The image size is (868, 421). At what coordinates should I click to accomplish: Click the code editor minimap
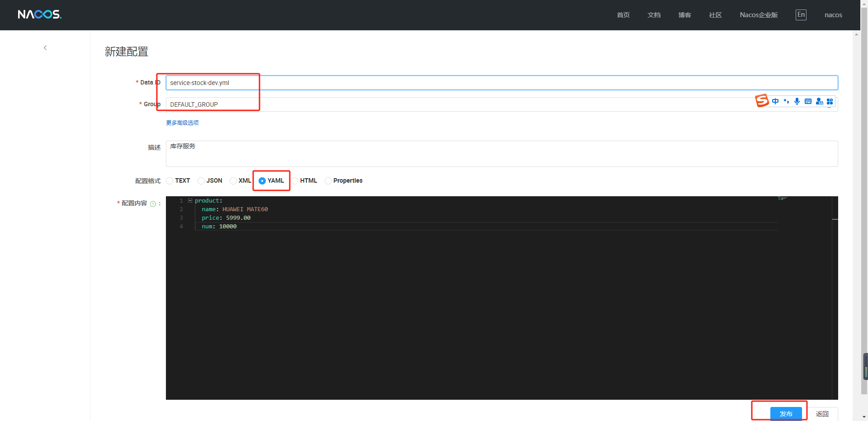[x=782, y=198]
